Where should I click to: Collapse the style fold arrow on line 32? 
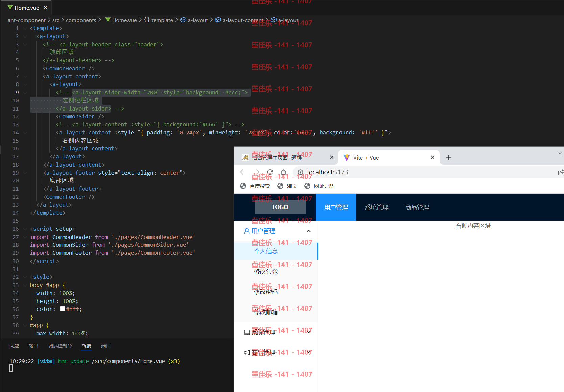point(25,277)
